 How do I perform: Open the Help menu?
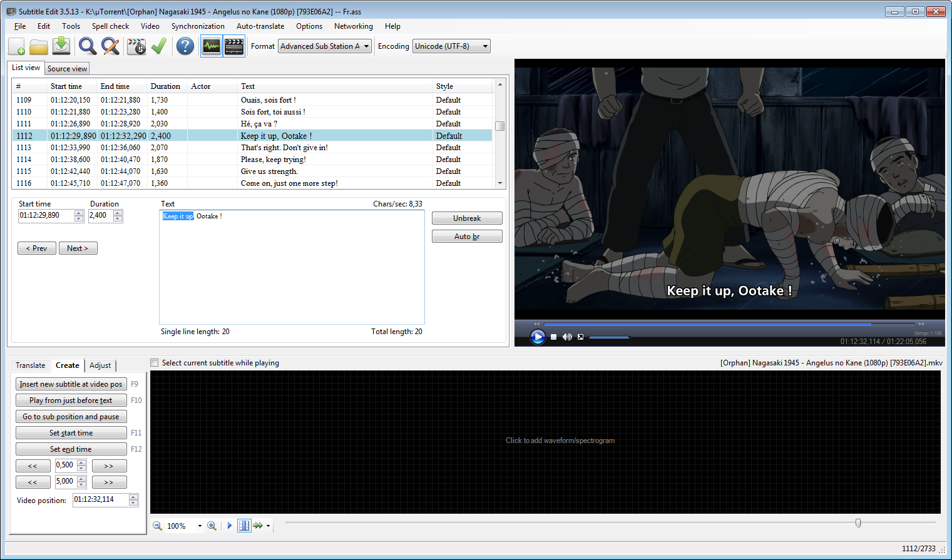tap(392, 26)
